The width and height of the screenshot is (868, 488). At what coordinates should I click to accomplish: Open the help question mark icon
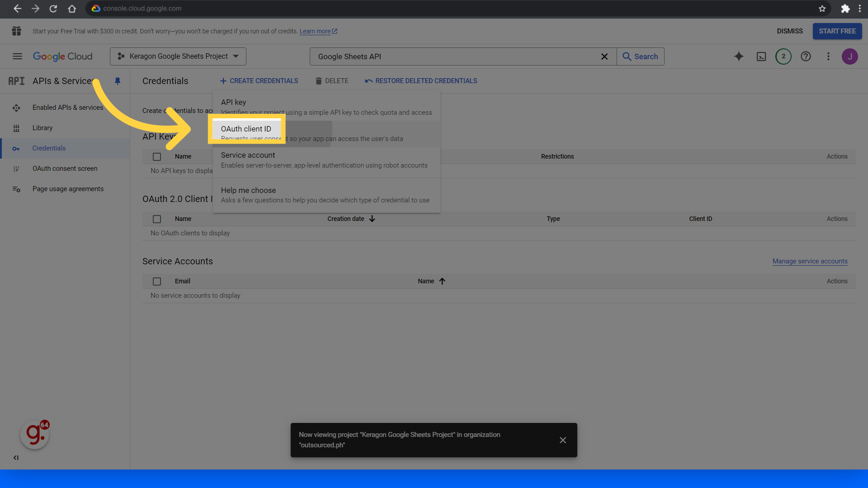[806, 56]
